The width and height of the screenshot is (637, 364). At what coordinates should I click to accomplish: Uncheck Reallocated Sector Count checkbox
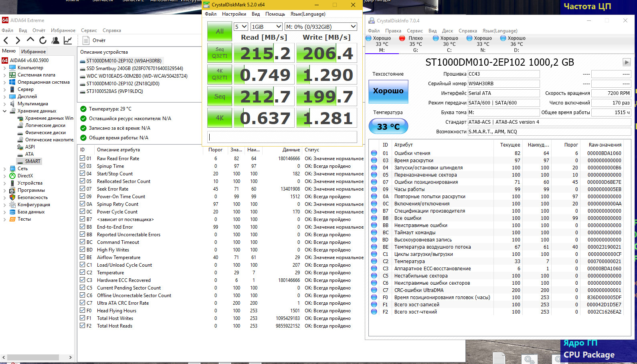coord(82,181)
